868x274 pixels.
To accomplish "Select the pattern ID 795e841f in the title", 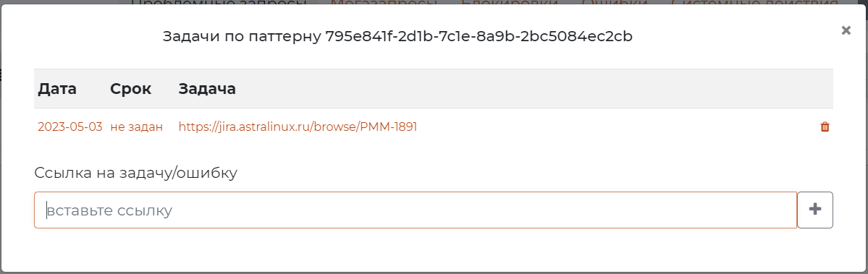I will [479, 37].
